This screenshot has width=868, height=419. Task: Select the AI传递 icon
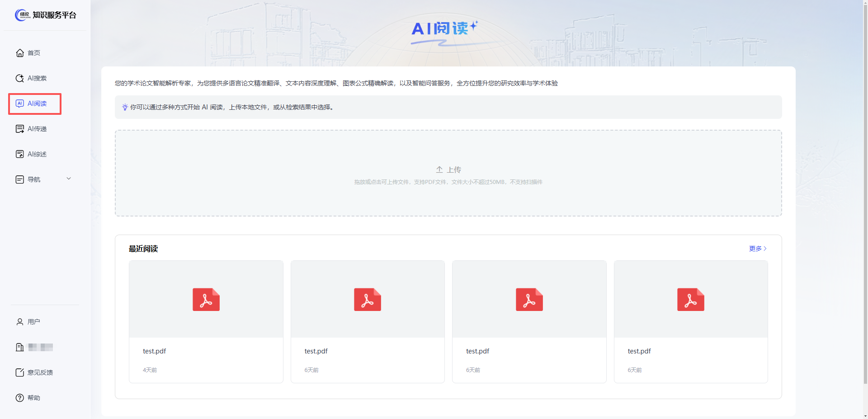pos(19,128)
